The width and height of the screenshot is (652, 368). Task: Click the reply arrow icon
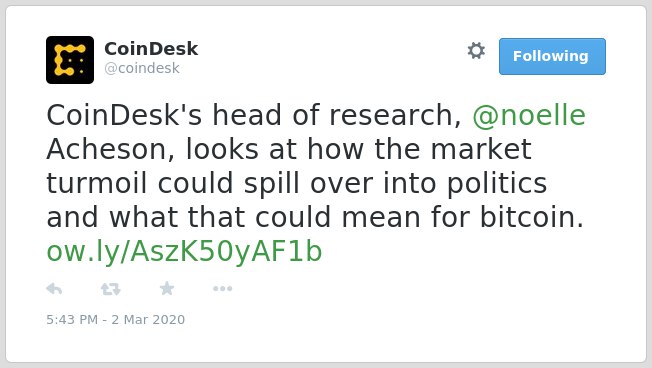[54, 289]
